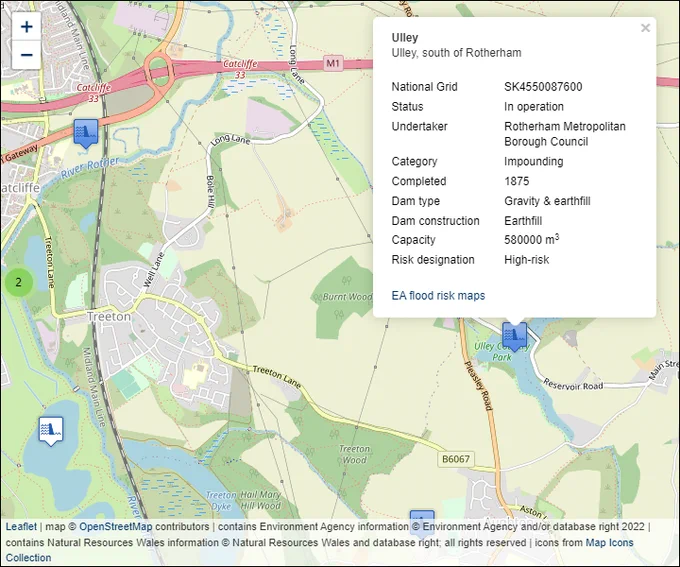Screen dimensions: 680x567
Task: Click the Well Lane road label
Action: 154,270
